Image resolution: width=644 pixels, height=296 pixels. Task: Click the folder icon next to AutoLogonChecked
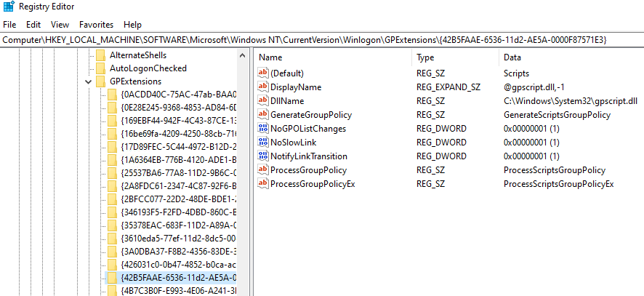tap(101, 68)
